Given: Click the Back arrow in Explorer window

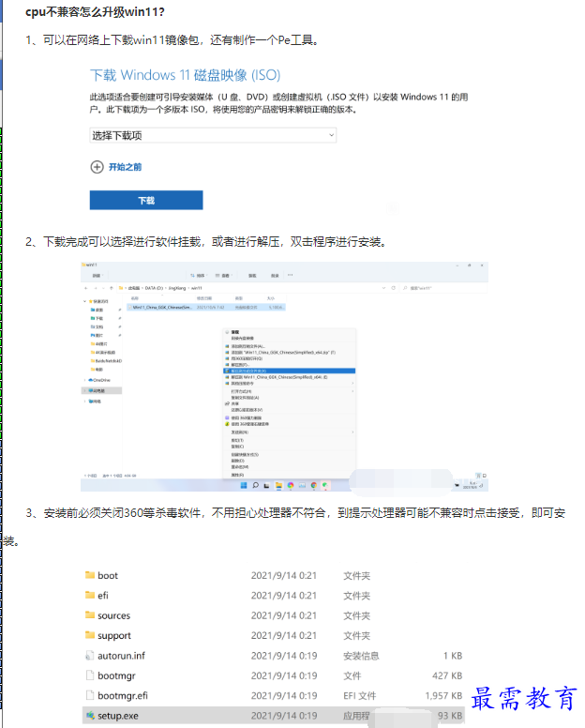Looking at the screenshot, I should tap(86, 288).
